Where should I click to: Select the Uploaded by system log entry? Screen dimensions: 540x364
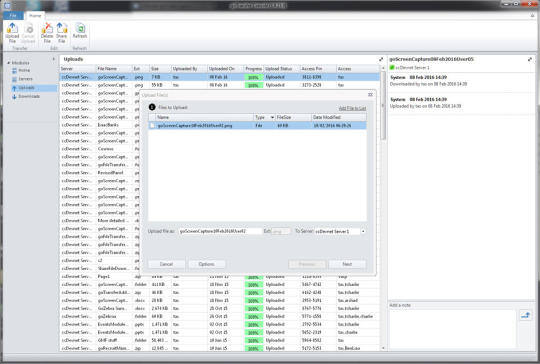(x=461, y=103)
